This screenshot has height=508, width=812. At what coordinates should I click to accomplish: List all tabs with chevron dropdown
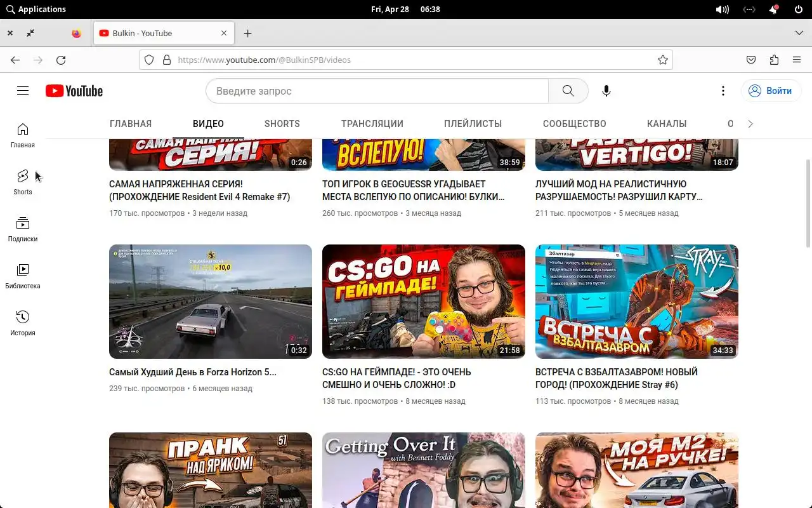[x=799, y=33]
